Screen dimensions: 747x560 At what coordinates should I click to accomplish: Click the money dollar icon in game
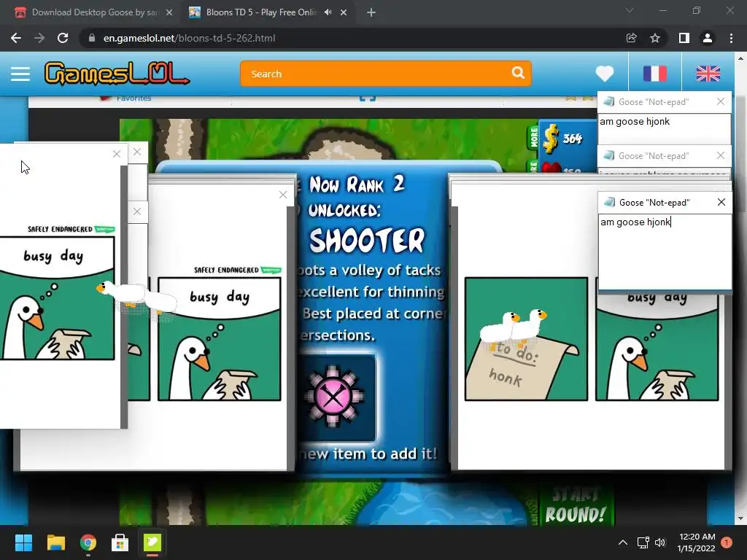(x=551, y=139)
